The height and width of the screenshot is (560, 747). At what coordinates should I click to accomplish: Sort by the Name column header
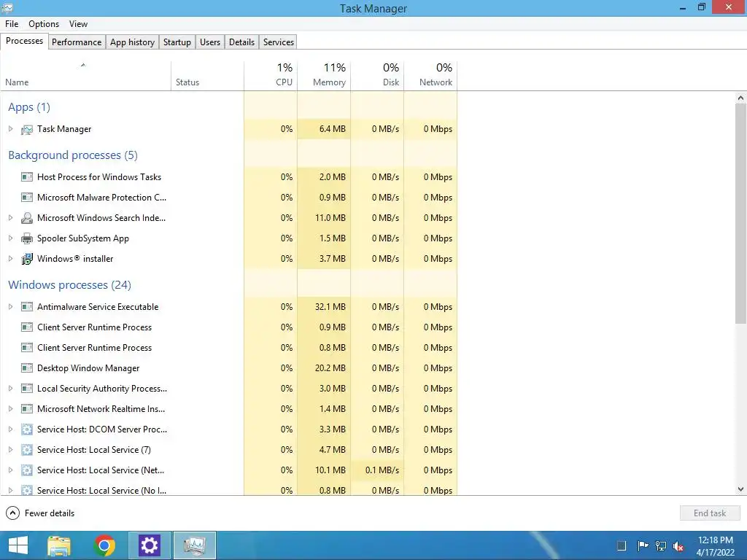[86, 76]
